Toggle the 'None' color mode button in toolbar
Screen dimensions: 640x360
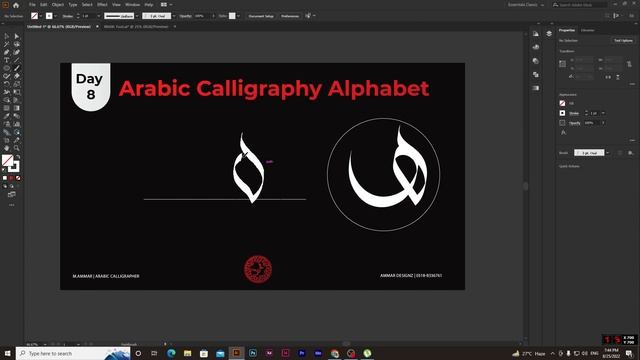coord(18,178)
